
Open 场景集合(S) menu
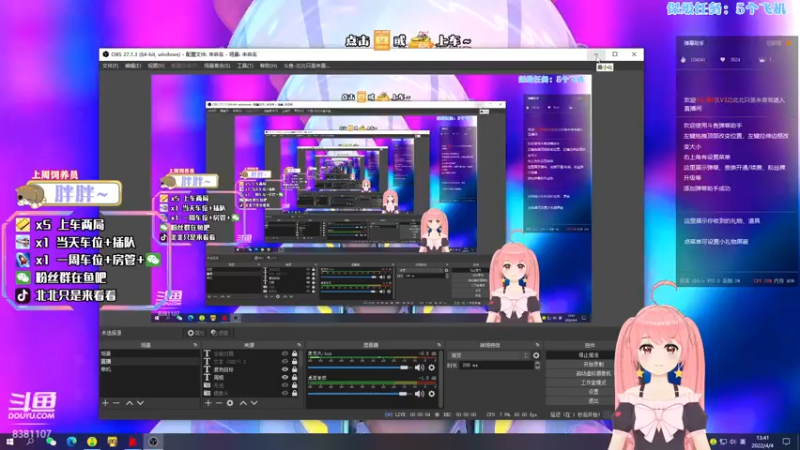pyautogui.click(x=217, y=66)
